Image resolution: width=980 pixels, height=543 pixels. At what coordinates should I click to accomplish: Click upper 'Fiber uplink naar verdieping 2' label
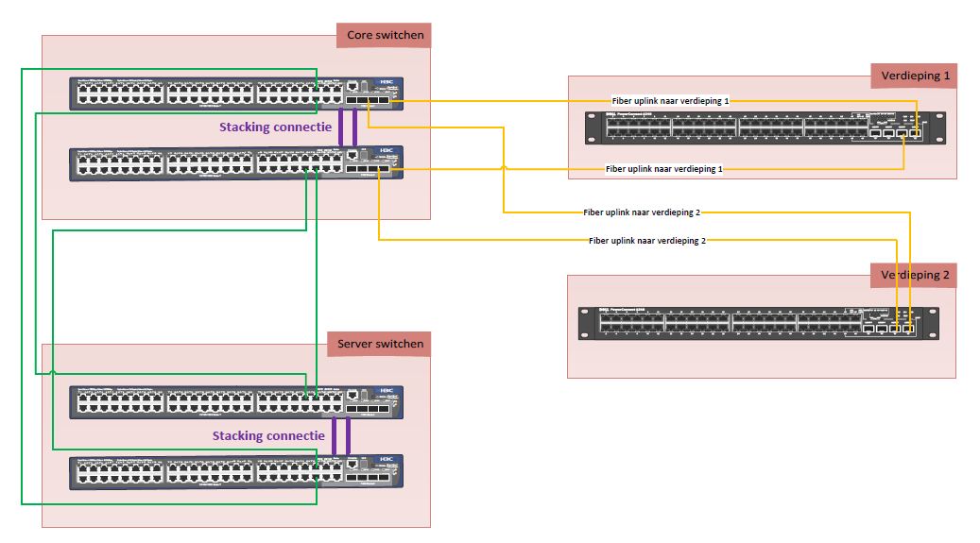(642, 212)
